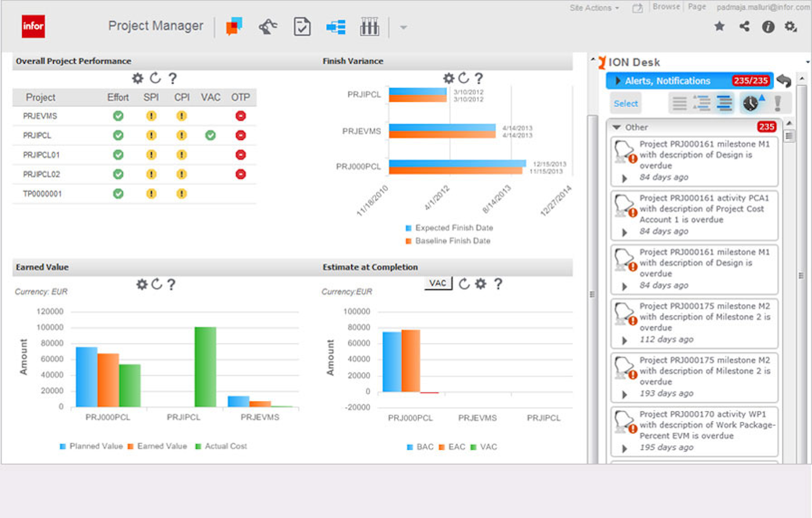Open the toolbar dropdown arrow next to icons

(403, 28)
